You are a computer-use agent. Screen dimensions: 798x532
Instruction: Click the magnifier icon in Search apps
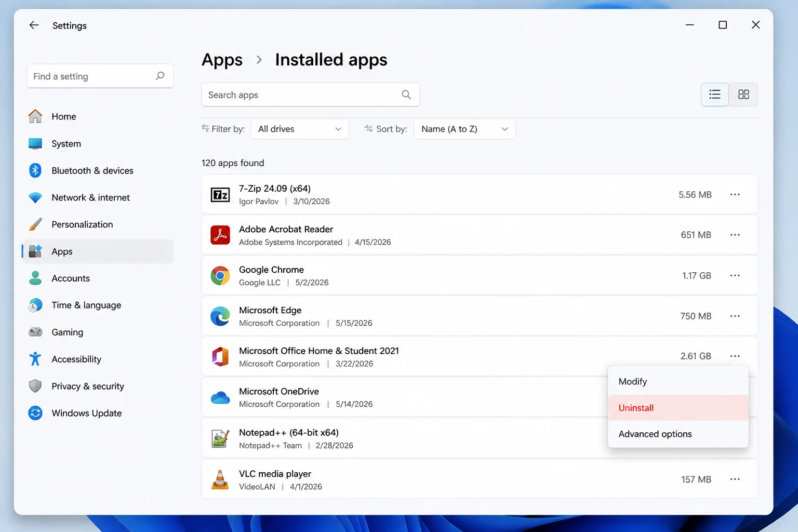point(406,95)
